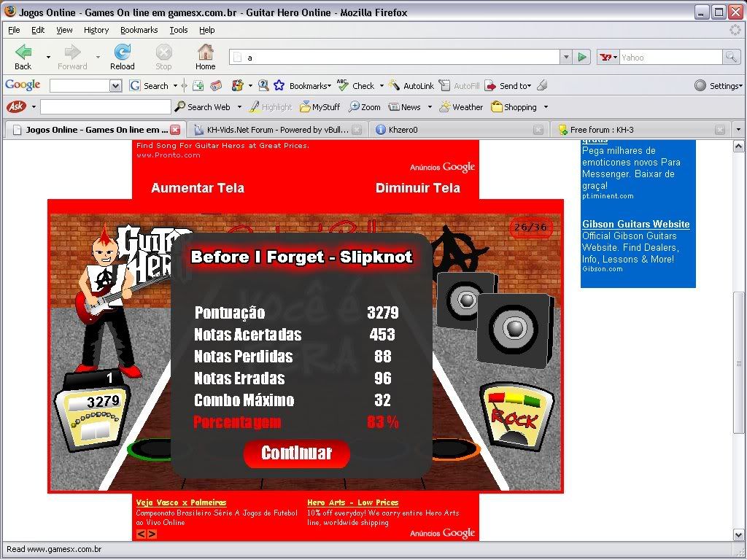Screen dimensions: 747x560
Task: Click the Yahoo search magnifier button
Action: (731, 57)
